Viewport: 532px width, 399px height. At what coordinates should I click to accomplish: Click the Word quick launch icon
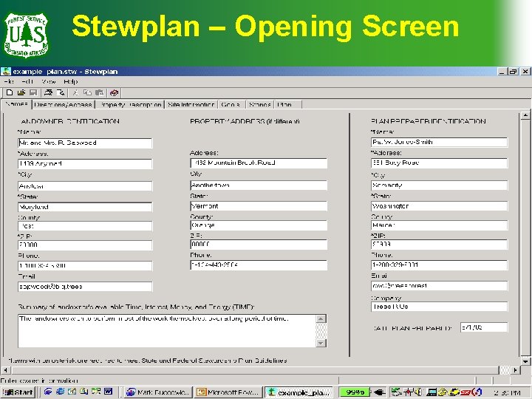tap(108, 392)
